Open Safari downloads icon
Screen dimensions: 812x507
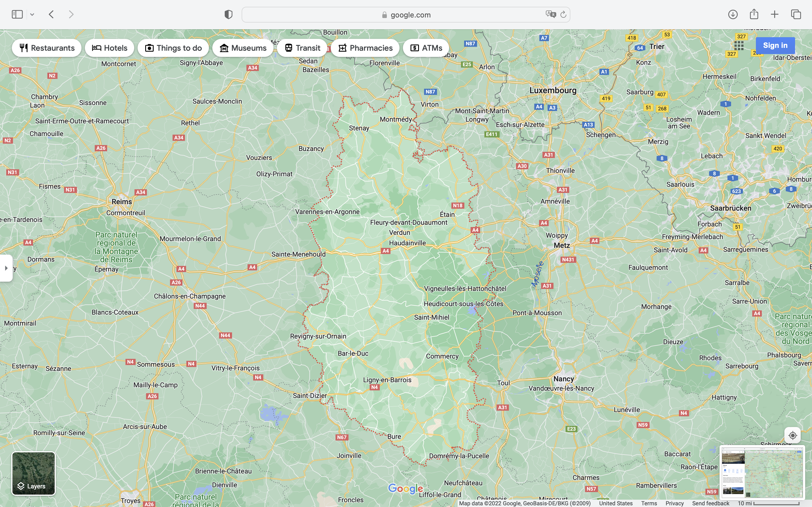[732, 14]
